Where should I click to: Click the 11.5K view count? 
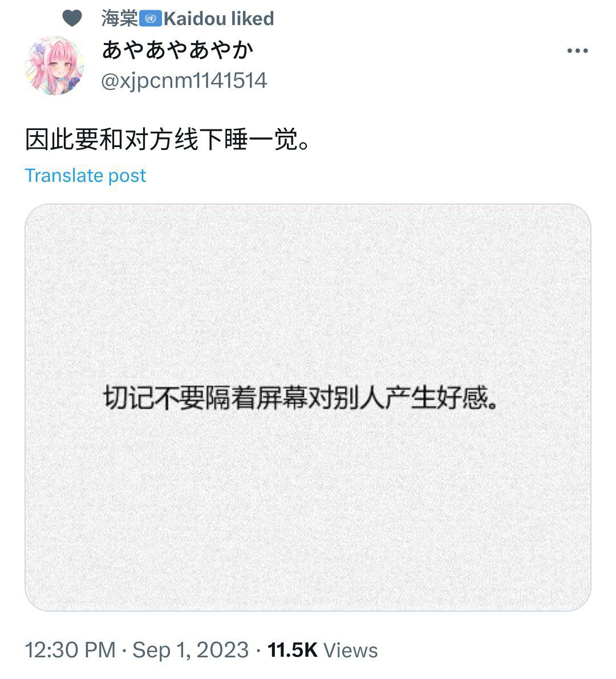pos(293,650)
